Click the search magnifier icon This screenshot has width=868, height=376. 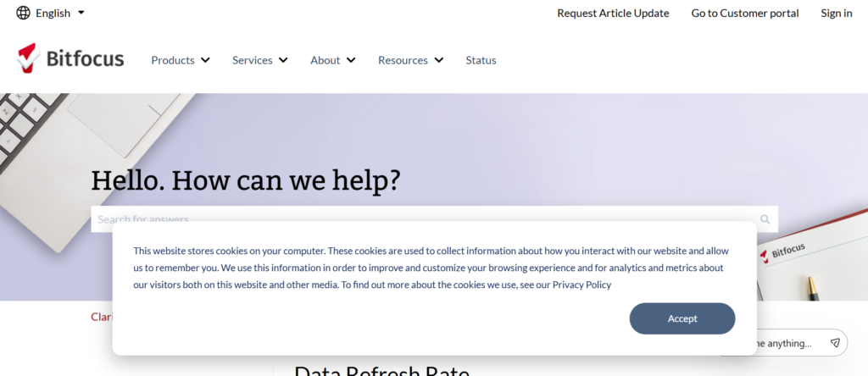coord(765,219)
